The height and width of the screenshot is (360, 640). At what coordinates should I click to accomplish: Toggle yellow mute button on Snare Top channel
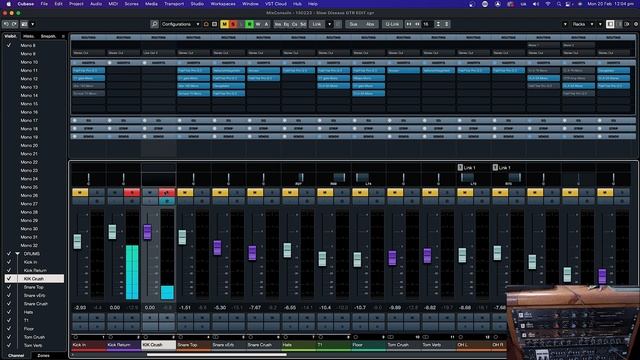(185, 192)
